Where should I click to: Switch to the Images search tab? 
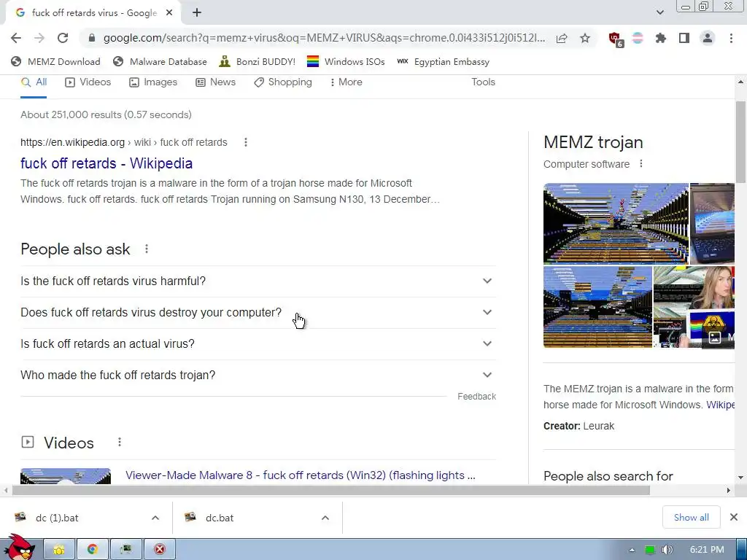point(153,82)
